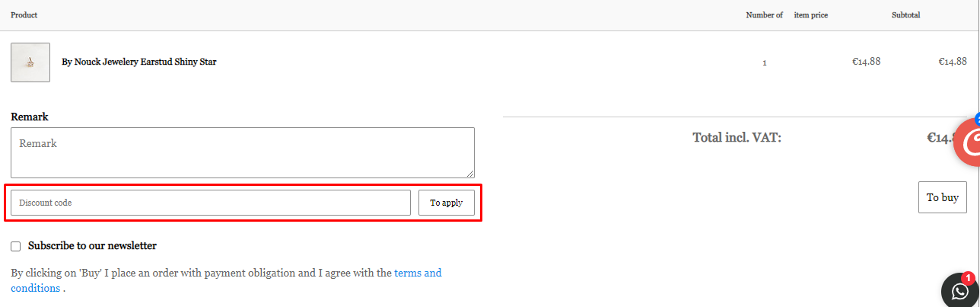Screen dimensions: 980x307
Task: Click the 'Number of' column header
Action: pos(764,15)
